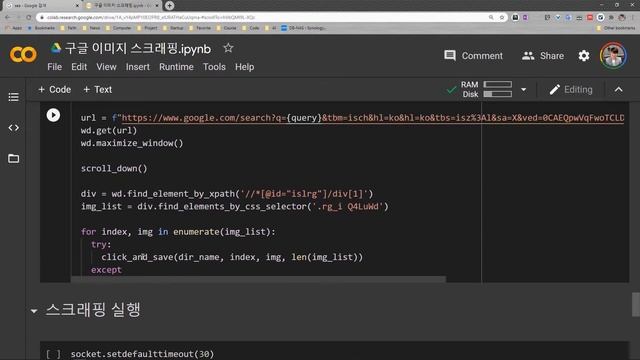Click the google.com search URL string in the code
Image resolution: width=640 pixels, height=360 pixels.
[372, 118]
